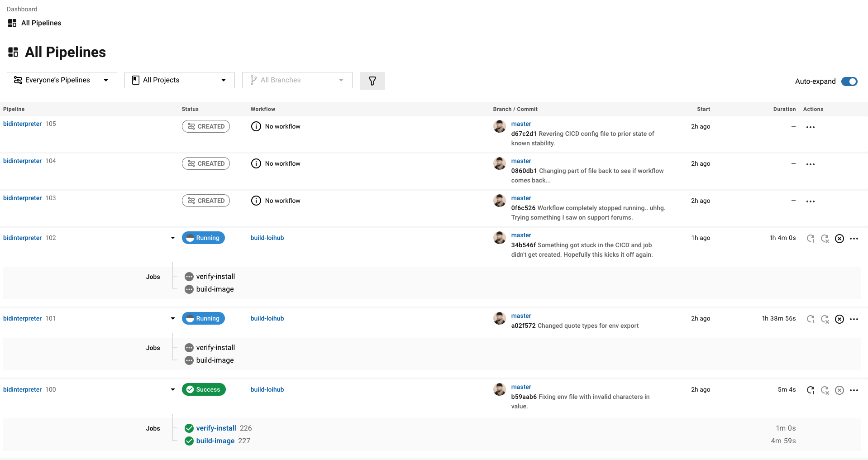Open more actions for pipeline 103
The height and width of the screenshot is (460, 868).
point(810,201)
